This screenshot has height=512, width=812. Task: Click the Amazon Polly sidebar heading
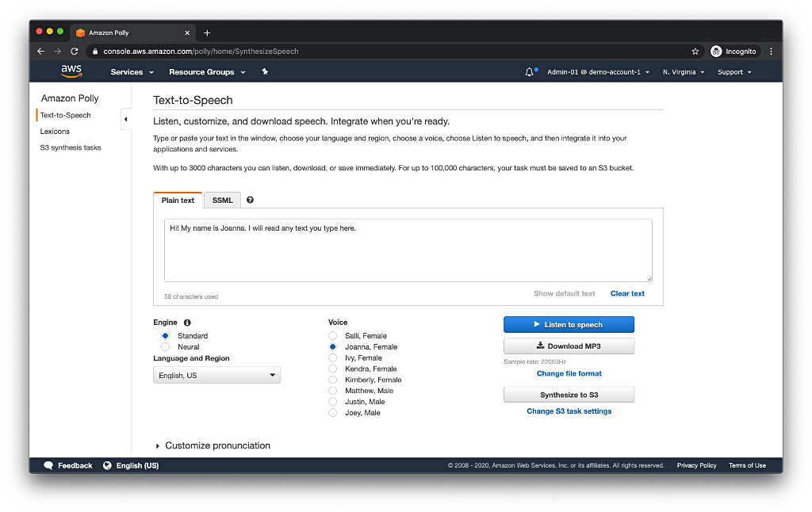tap(70, 98)
